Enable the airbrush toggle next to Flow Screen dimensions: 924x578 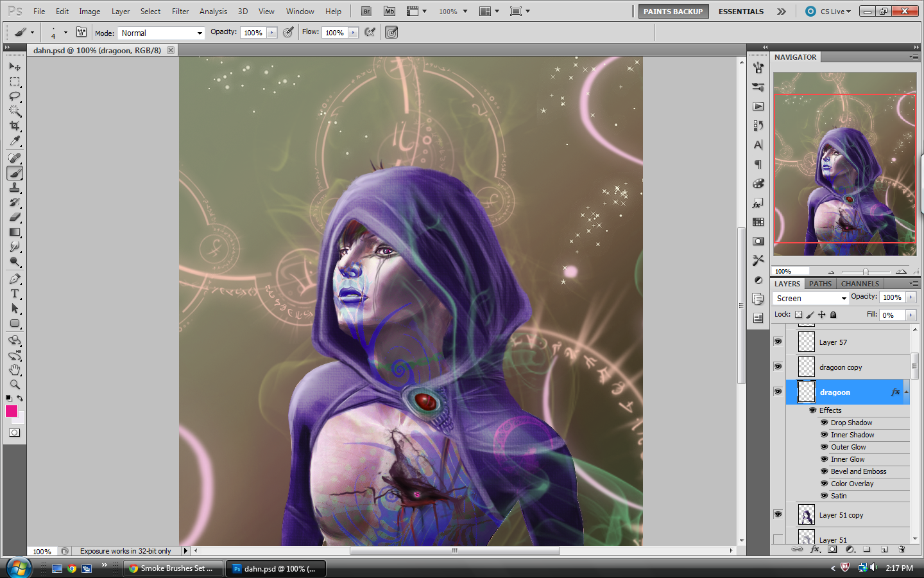(x=370, y=32)
